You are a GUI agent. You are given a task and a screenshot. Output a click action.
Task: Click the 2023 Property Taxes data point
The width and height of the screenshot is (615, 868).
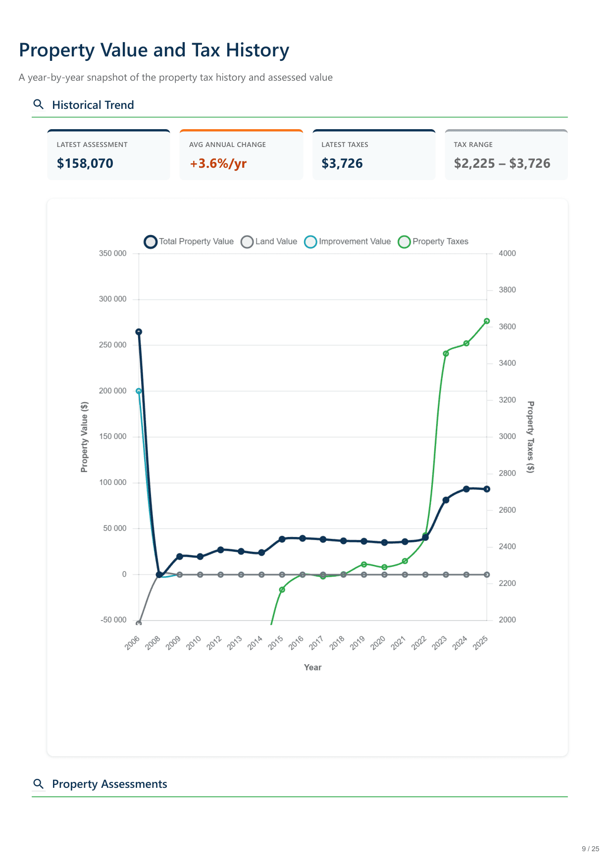click(x=446, y=354)
